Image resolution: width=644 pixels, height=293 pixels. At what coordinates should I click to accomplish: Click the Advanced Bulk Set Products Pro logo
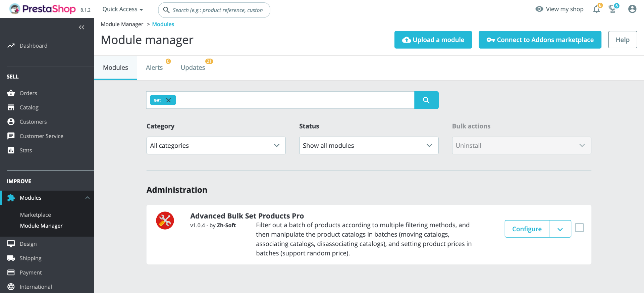pyautogui.click(x=165, y=221)
